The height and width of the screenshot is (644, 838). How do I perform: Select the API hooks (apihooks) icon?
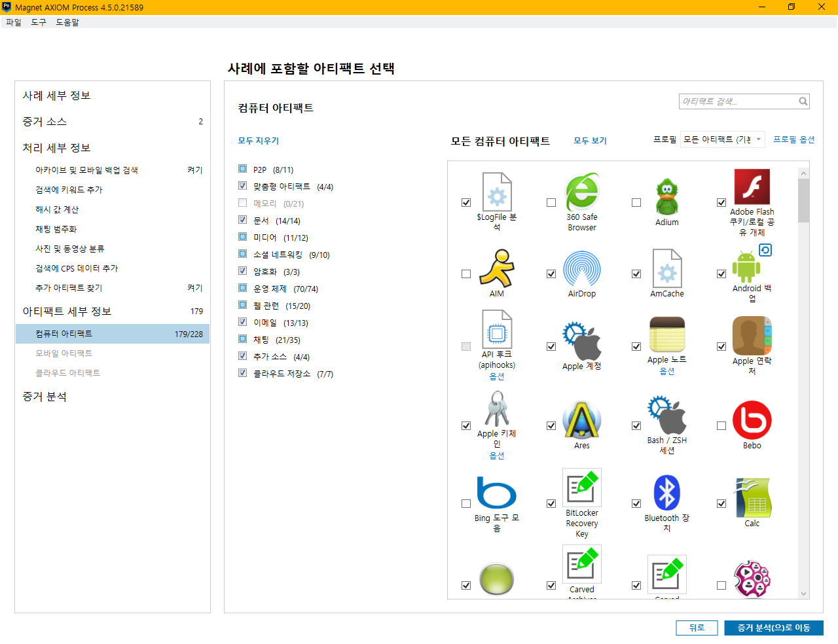[x=497, y=329]
